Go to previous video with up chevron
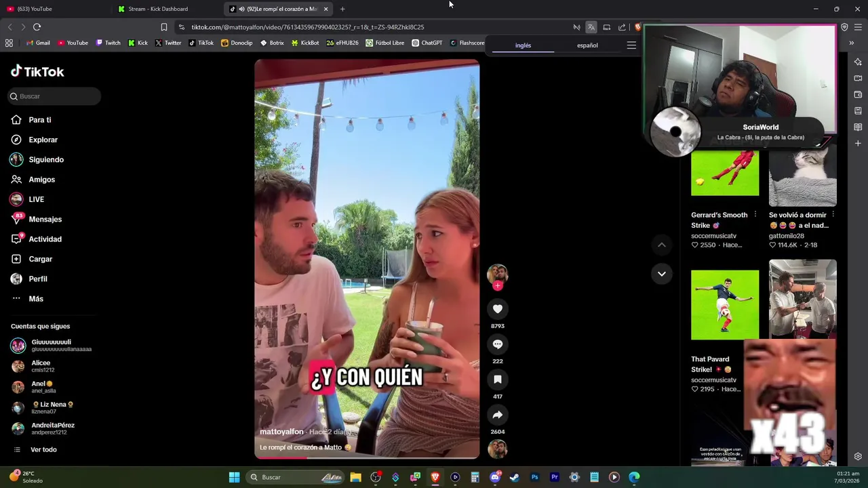 click(x=662, y=245)
